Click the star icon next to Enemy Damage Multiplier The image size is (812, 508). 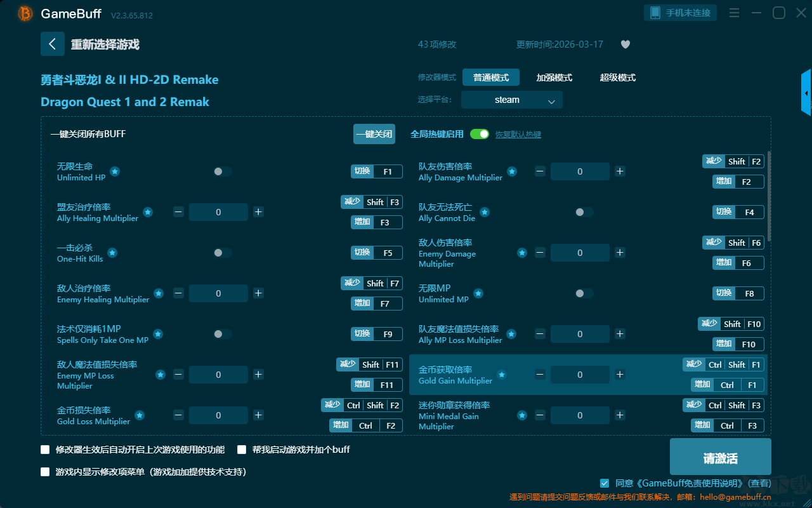tap(522, 253)
